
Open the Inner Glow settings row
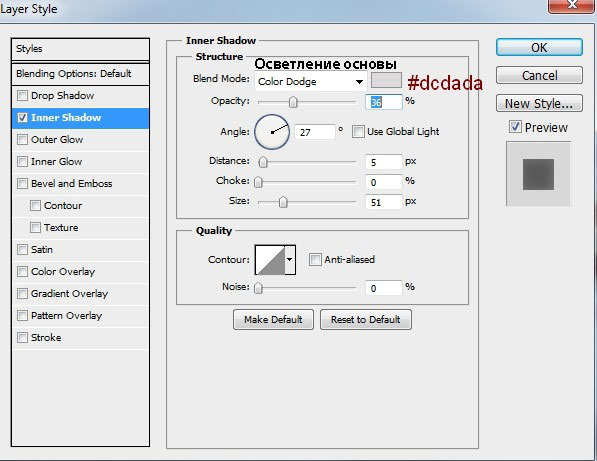pos(80,162)
